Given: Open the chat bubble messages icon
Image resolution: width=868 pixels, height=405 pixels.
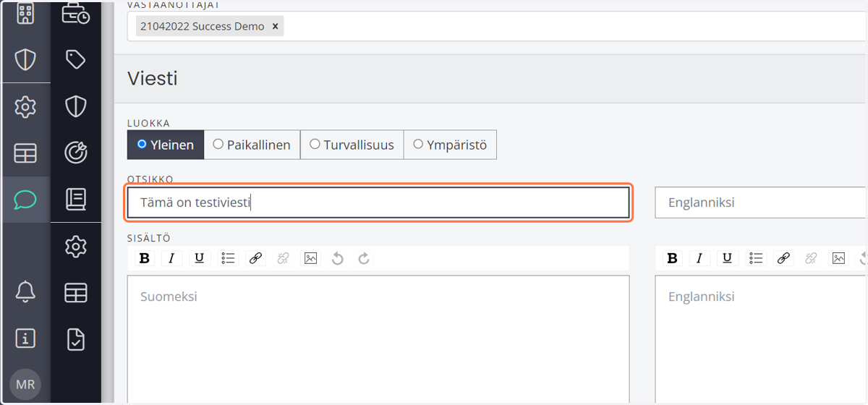Looking at the screenshot, I should [x=25, y=200].
